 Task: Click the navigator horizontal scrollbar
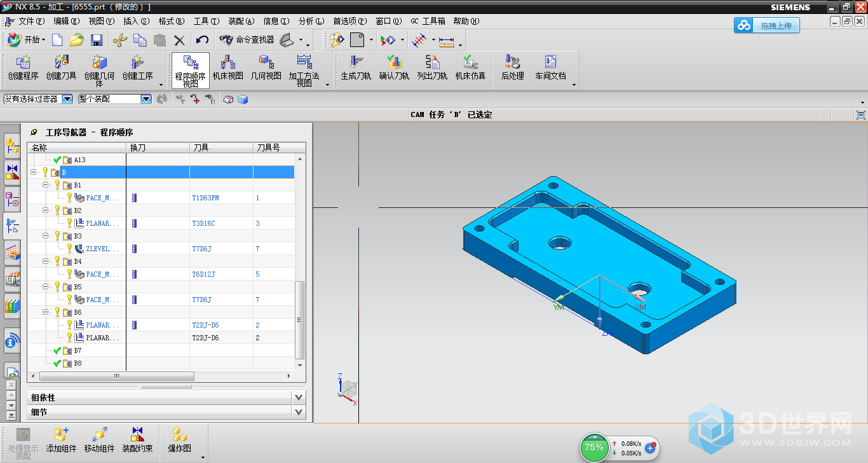tap(116, 376)
